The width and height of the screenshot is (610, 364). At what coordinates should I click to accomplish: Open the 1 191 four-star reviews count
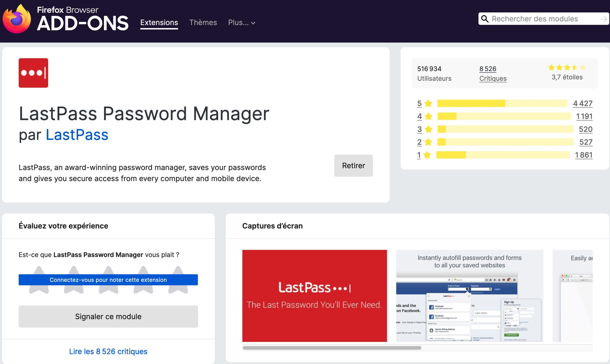(584, 116)
